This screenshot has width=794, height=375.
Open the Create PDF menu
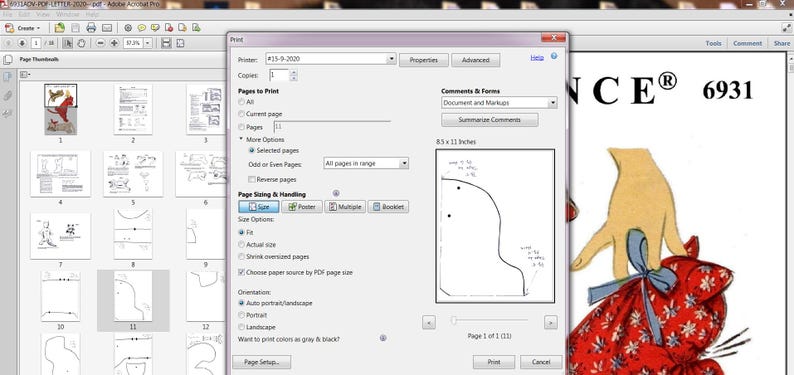click(23, 28)
